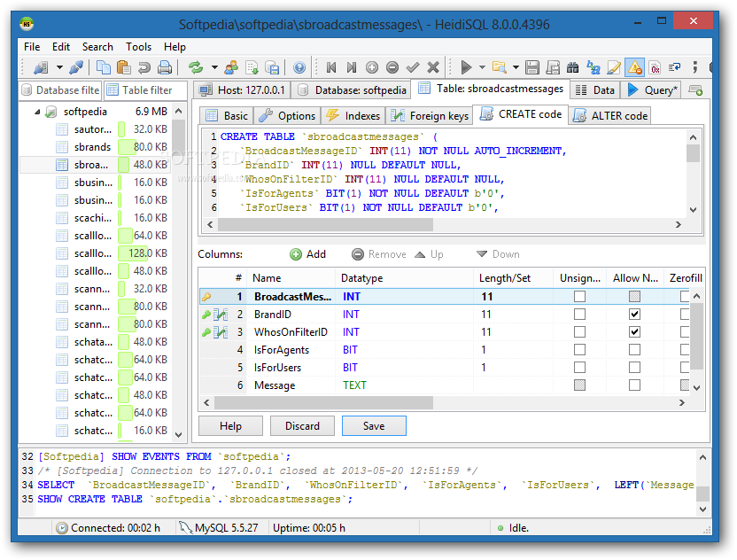This screenshot has width=737, height=560.
Task: Switch to the Indexes tab
Action: [353, 116]
